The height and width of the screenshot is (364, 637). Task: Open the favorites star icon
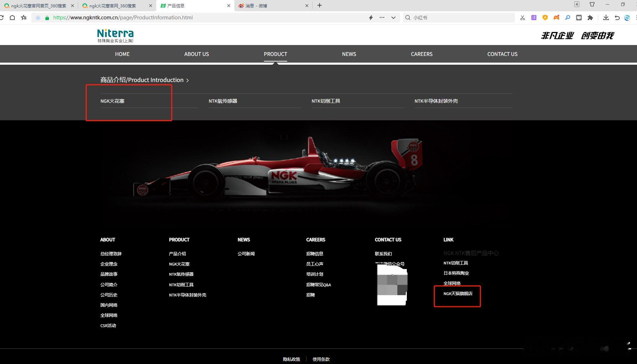(24, 18)
